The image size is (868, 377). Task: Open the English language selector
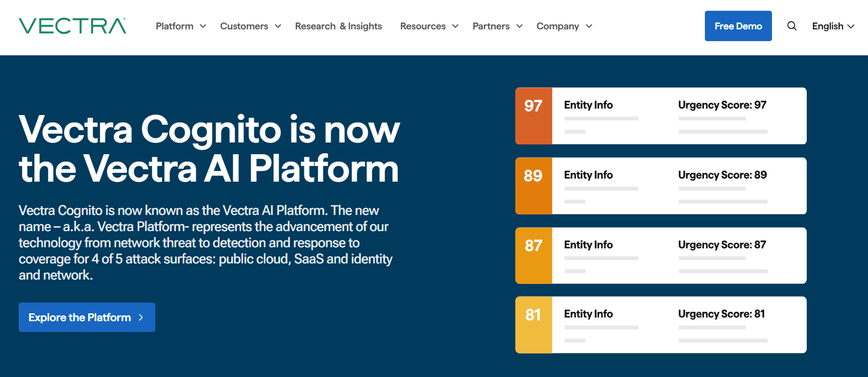[833, 26]
